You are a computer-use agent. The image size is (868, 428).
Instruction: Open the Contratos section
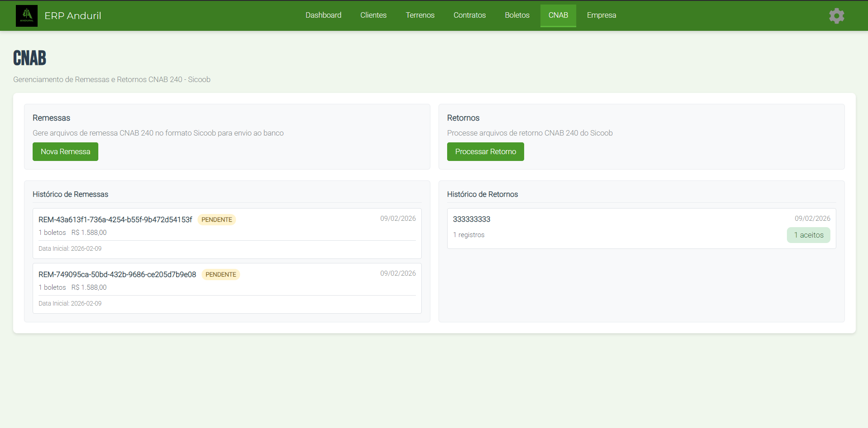point(469,15)
